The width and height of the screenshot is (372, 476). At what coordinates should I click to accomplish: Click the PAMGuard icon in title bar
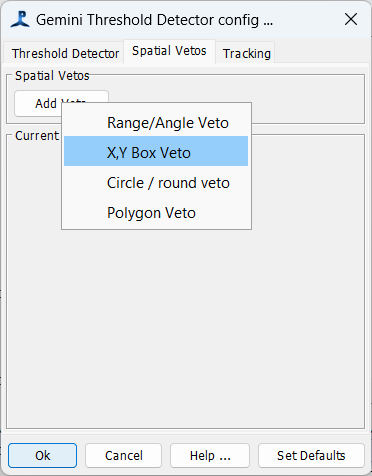point(20,20)
